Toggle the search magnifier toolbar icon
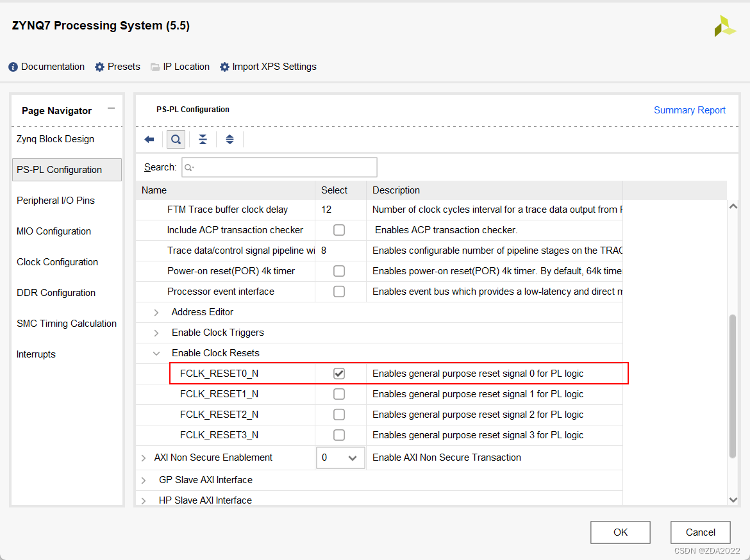This screenshot has width=750, height=560. 176,139
